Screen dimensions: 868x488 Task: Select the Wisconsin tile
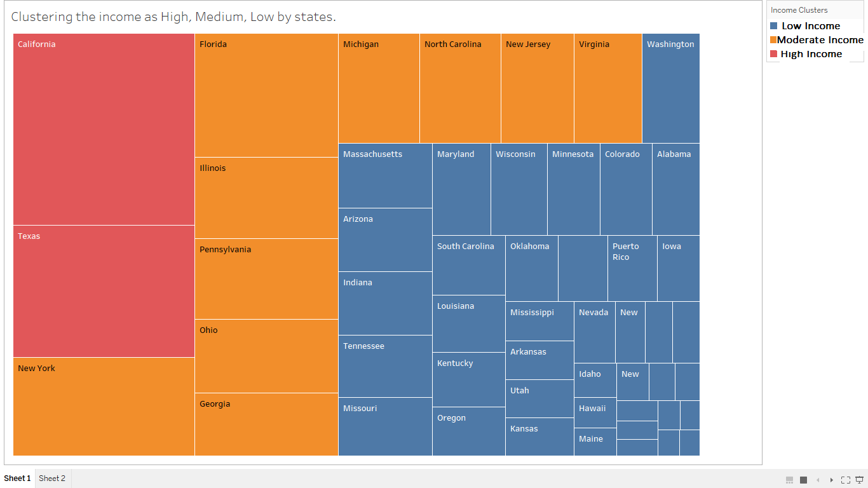click(519, 189)
